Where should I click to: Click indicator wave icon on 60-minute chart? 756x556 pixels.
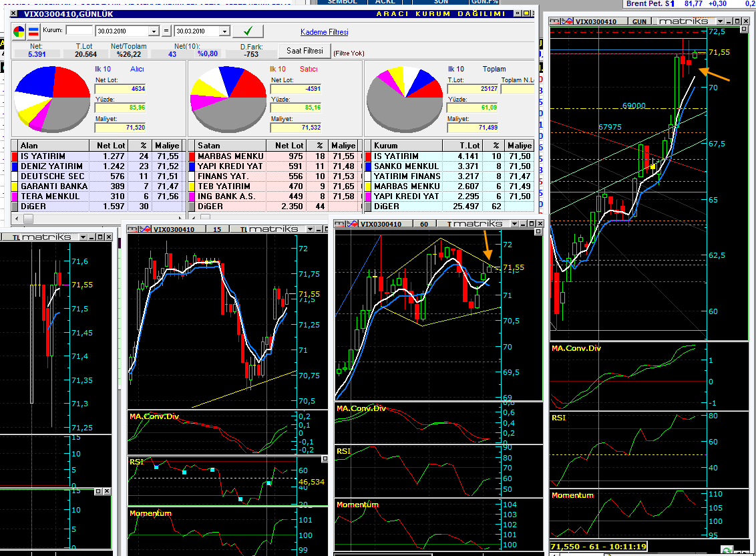click(352, 223)
